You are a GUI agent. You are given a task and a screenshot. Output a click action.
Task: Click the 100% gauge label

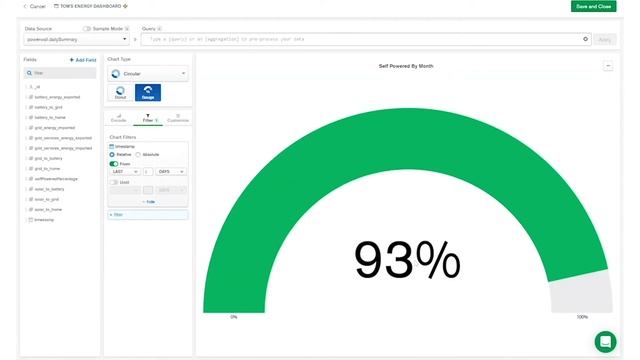582,317
